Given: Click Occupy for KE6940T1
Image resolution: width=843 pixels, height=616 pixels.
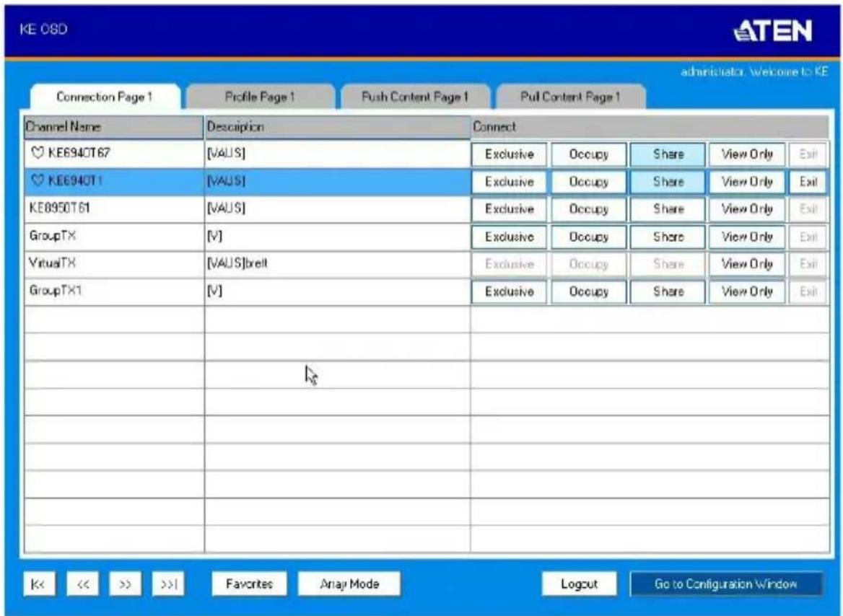Looking at the screenshot, I should pos(589,182).
